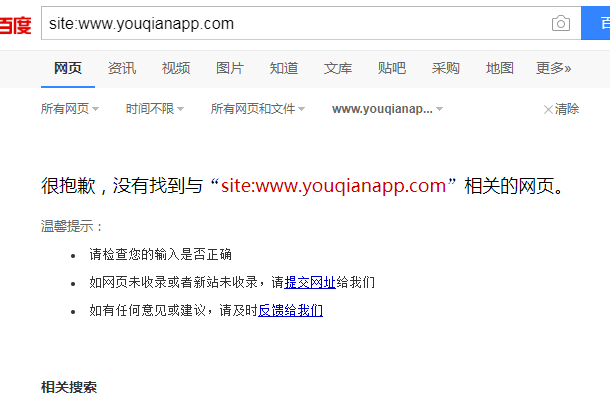Screen dimensions: 610x398
Task: Go to the 文库 tab
Action: click(x=338, y=68)
